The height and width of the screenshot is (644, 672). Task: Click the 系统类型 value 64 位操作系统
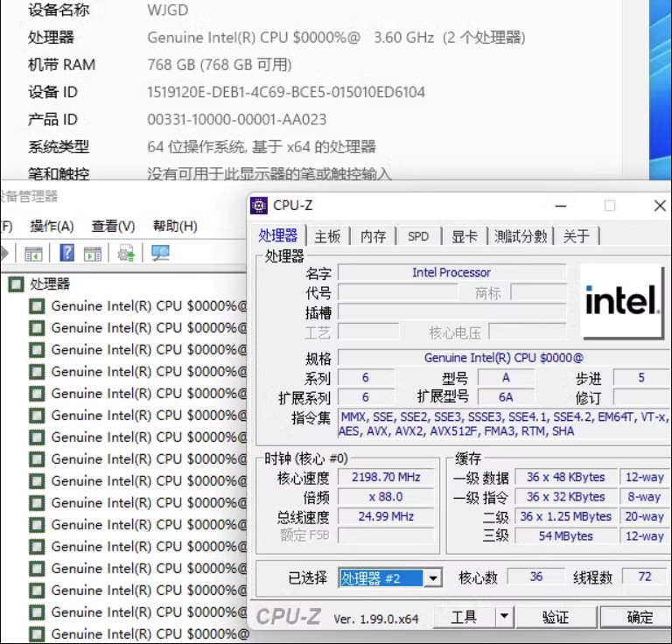pyautogui.click(x=262, y=147)
